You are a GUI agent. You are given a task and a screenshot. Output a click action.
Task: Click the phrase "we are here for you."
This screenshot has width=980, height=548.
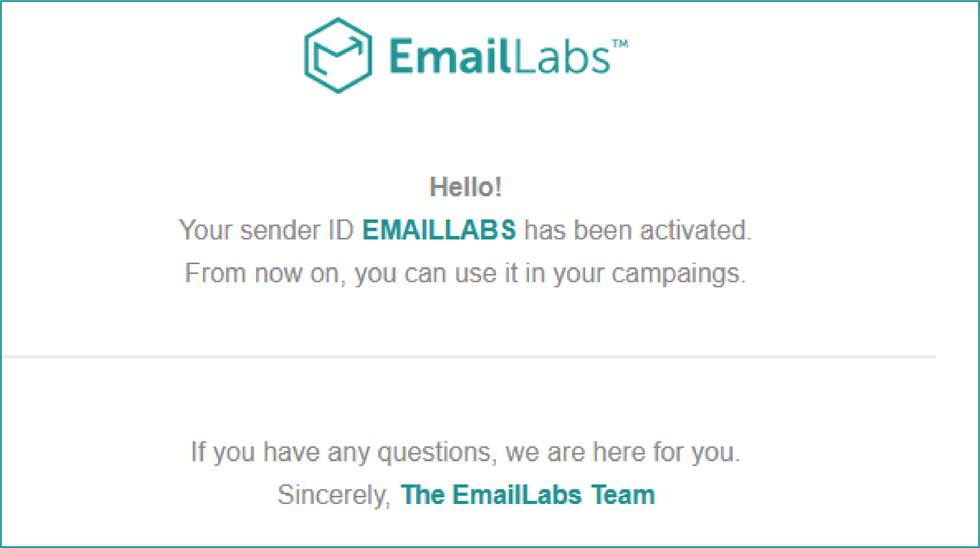[622, 452]
